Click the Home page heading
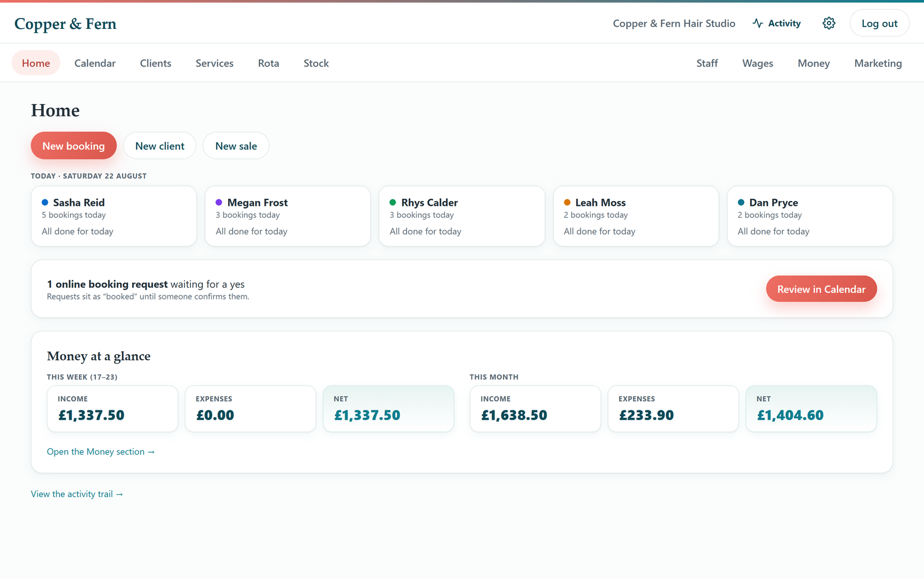 (x=55, y=110)
